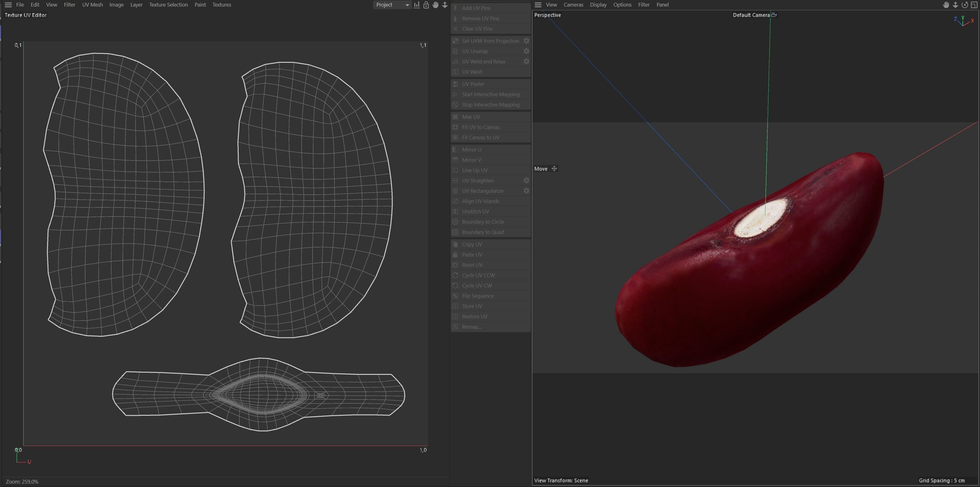This screenshot has width=980, height=487.
Task: Open the viewport Panel menu
Action: click(x=662, y=5)
